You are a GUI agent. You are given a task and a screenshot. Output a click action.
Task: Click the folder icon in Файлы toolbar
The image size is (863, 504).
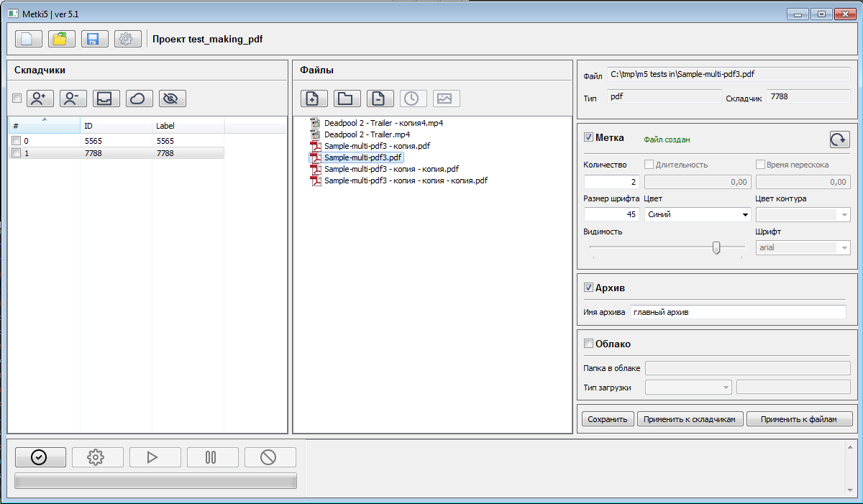[x=347, y=98]
